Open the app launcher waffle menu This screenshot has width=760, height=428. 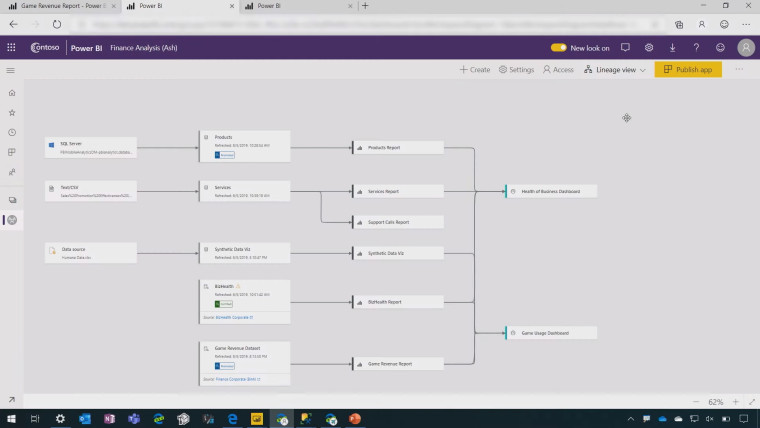(11, 48)
